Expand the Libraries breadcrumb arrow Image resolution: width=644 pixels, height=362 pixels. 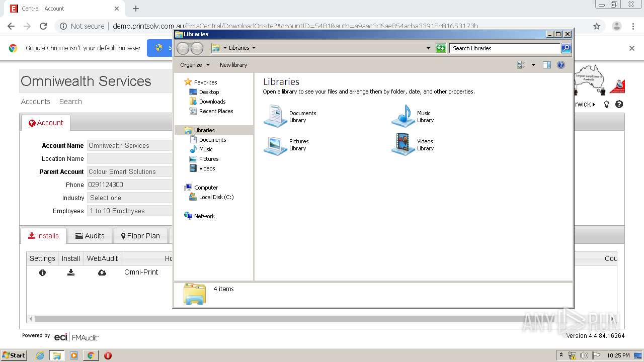click(254, 48)
